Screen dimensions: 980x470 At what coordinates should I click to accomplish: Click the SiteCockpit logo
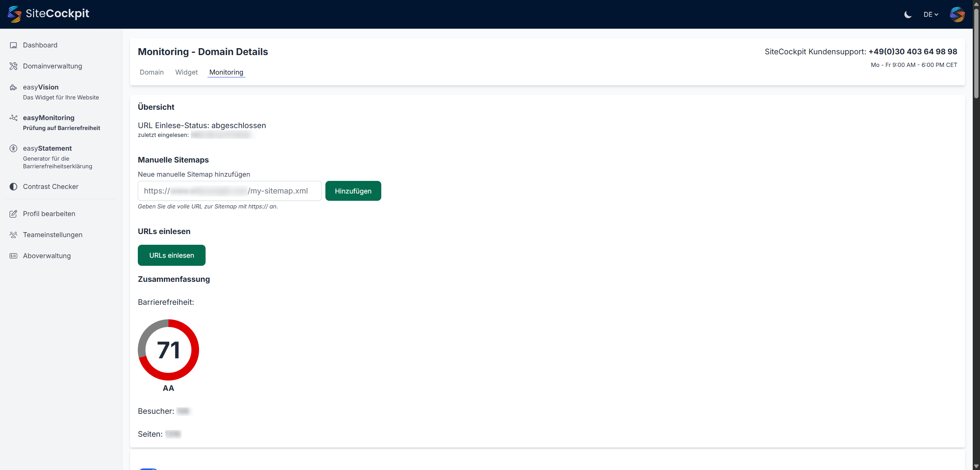point(48,14)
